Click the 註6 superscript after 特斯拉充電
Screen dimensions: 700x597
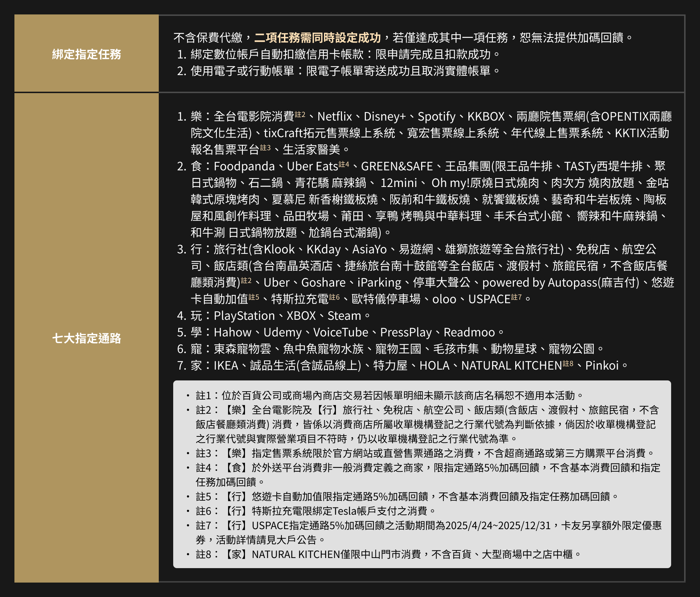(334, 297)
